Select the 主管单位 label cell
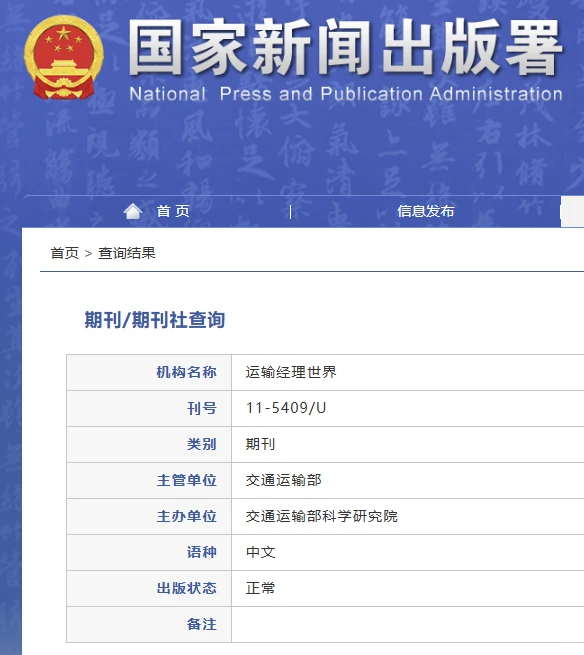Image resolution: width=584 pixels, height=655 pixels. 149,480
